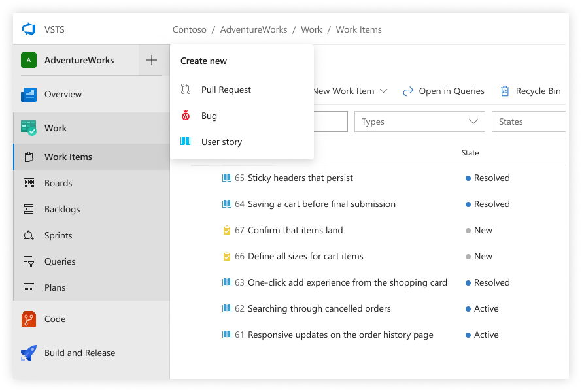
Task: Click the task icon for item 66
Action: [227, 256]
